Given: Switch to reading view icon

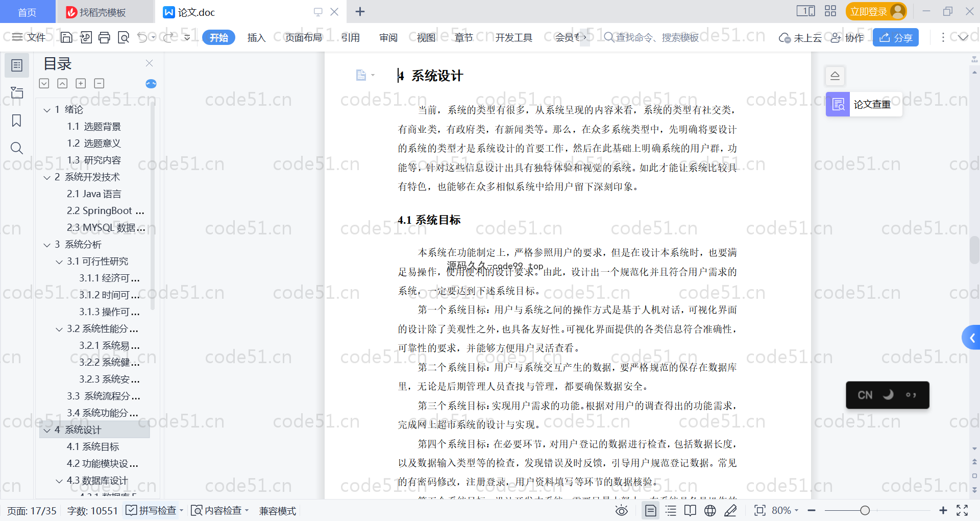Looking at the screenshot, I should tap(690, 510).
